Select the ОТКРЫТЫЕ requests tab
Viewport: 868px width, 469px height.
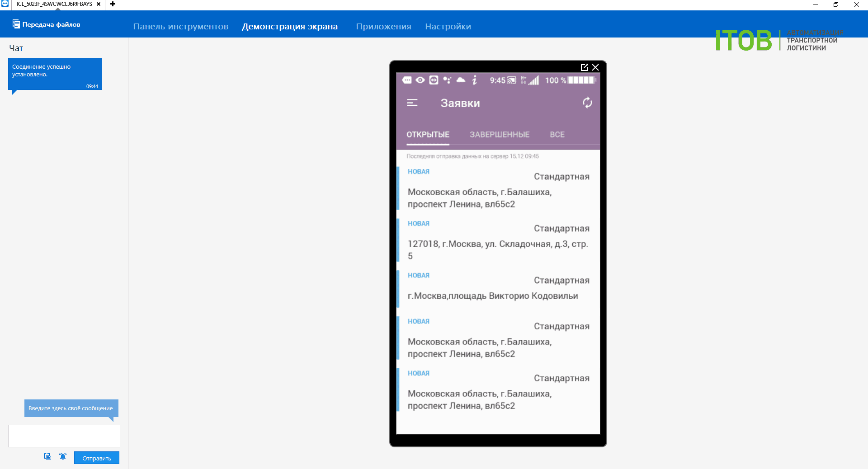[x=428, y=135]
